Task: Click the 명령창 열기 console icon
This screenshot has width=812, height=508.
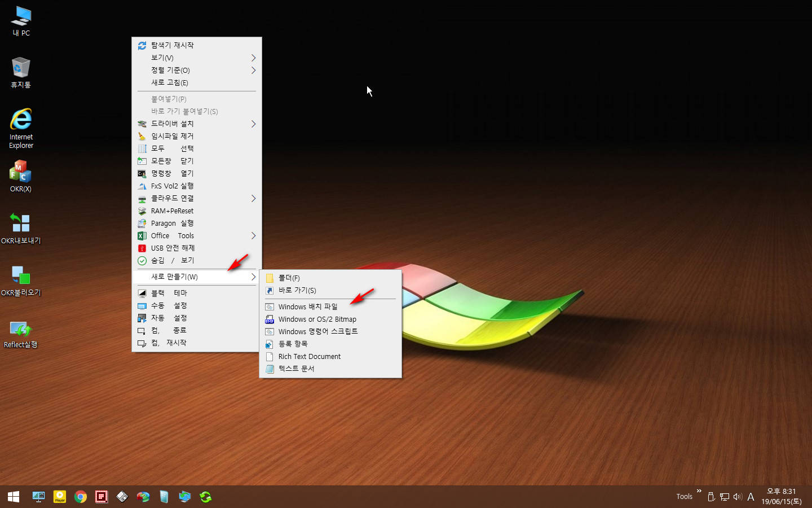Action: tap(142, 173)
